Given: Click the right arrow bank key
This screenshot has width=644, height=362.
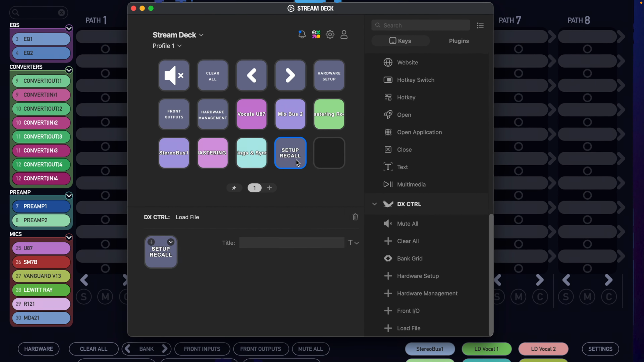Looking at the screenshot, I should 290,75.
